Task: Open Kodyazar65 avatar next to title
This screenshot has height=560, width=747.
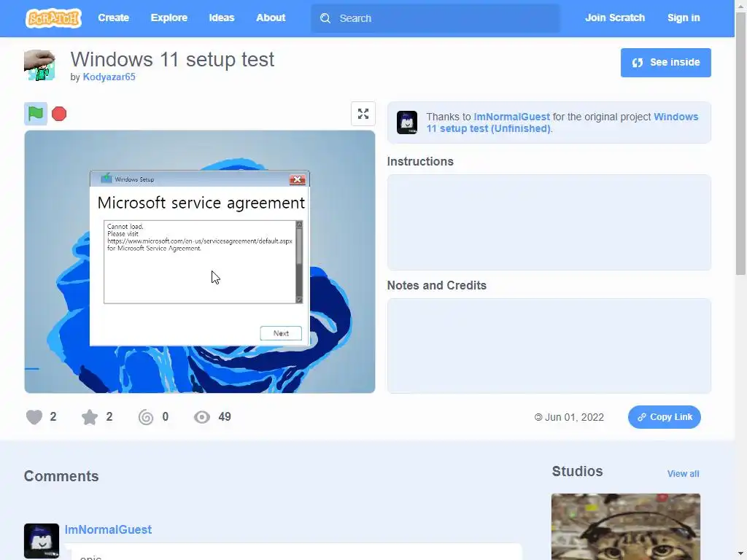Action: (x=39, y=65)
